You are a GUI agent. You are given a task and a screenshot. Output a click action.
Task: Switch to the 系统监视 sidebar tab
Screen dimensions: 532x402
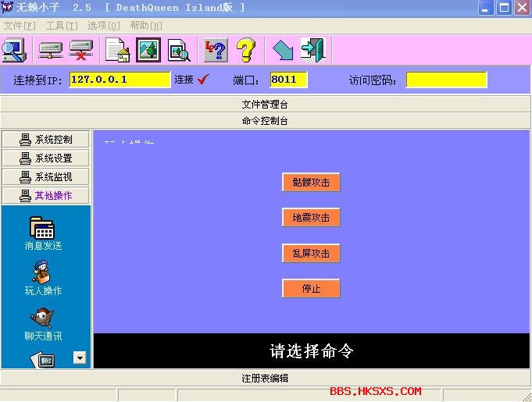click(x=46, y=177)
